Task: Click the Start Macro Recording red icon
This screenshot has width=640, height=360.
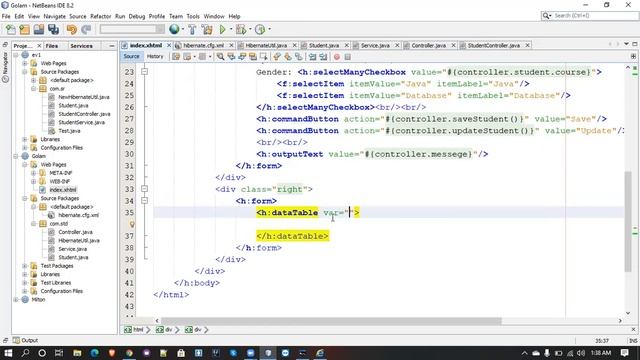Action: [337, 57]
